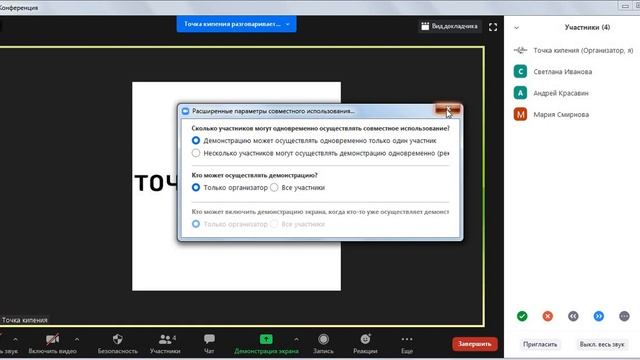Click the red No cross reaction icon
Image resolution: width=640 pixels, height=360 pixels.
548,316
